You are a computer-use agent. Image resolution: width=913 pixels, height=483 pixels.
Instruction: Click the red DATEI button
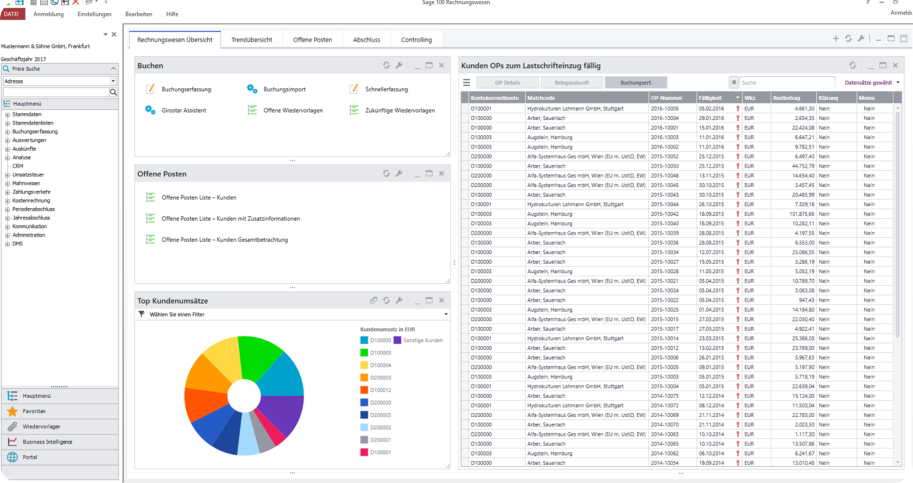[12, 14]
